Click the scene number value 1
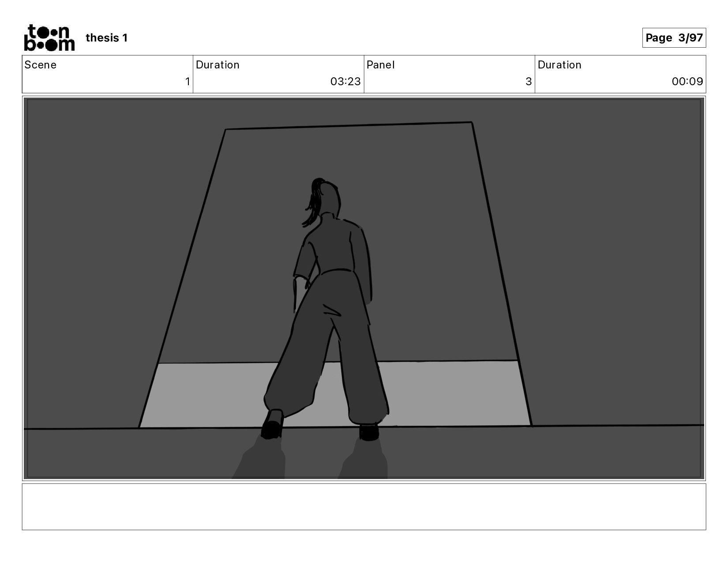This screenshot has width=728, height=563. click(x=188, y=82)
